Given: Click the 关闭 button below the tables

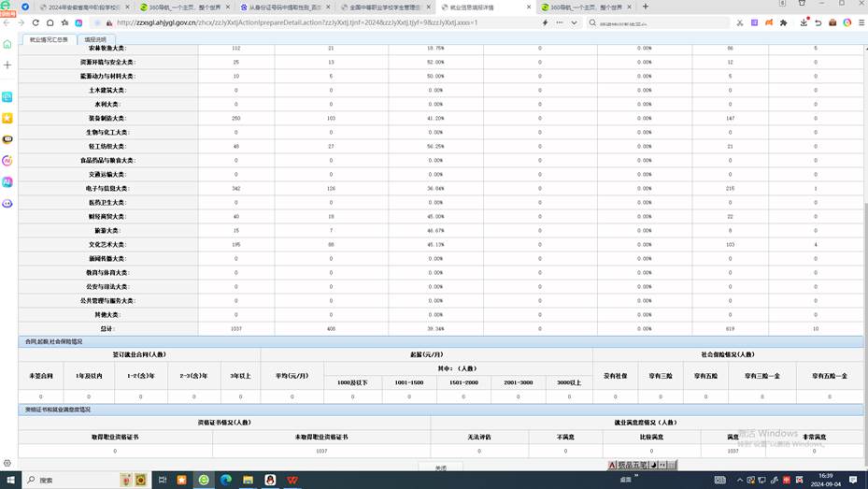Looking at the screenshot, I should pyautogui.click(x=441, y=467).
